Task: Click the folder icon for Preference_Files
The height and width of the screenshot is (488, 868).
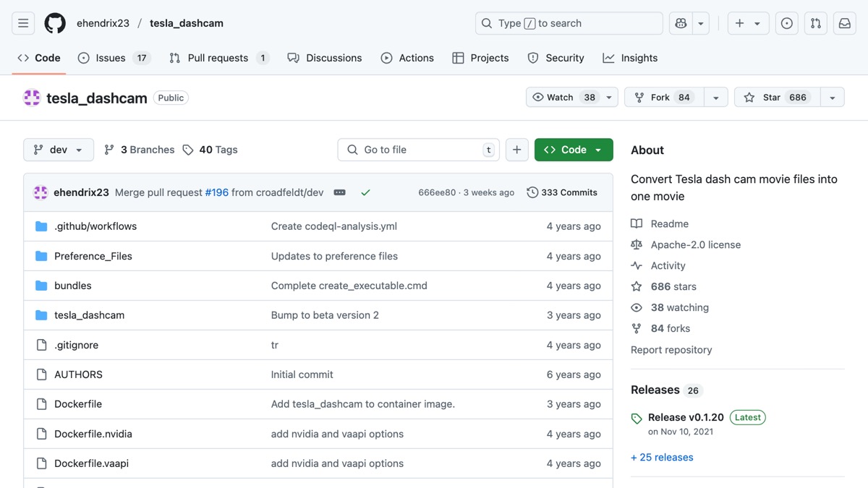Action: (41, 256)
